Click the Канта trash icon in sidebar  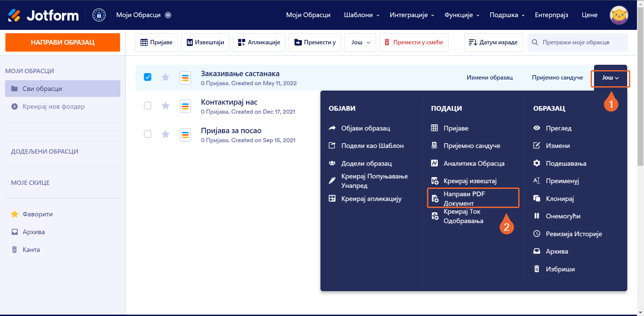[14, 250]
